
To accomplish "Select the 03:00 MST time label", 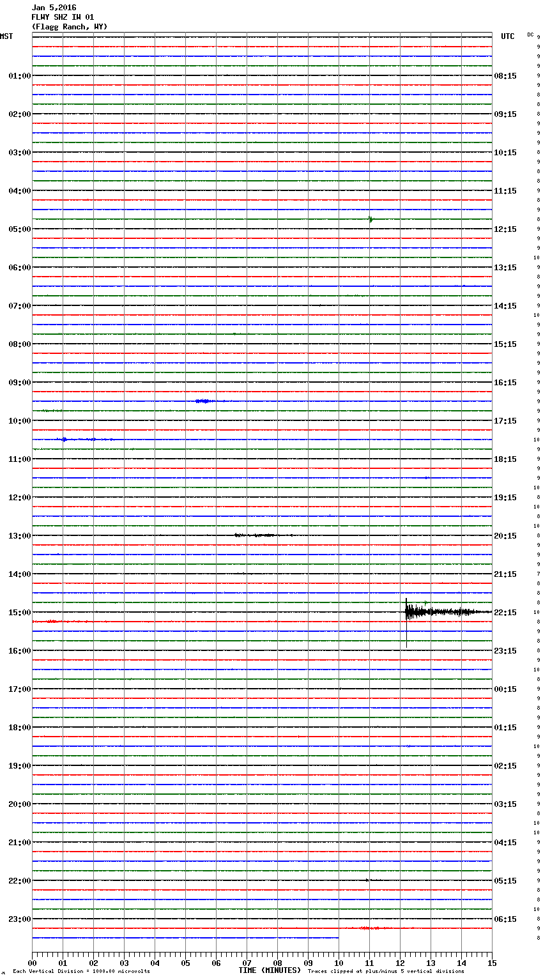I will pos(20,153).
